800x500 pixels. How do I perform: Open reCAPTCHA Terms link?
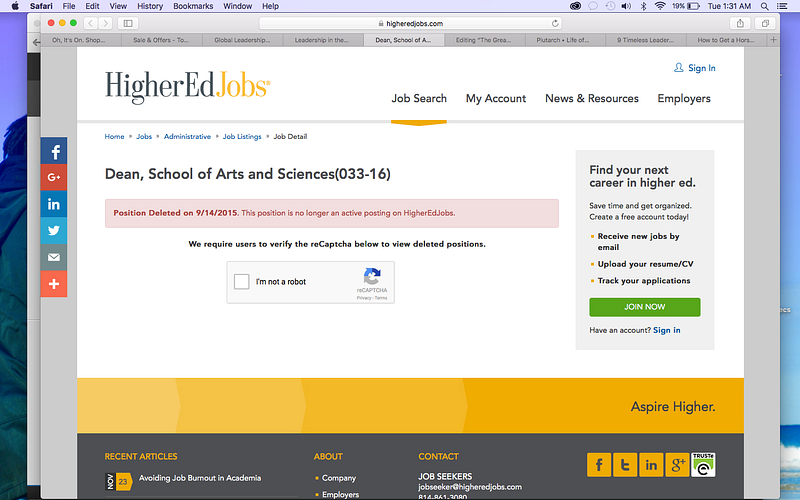pyautogui.click(x=381, y=298)
